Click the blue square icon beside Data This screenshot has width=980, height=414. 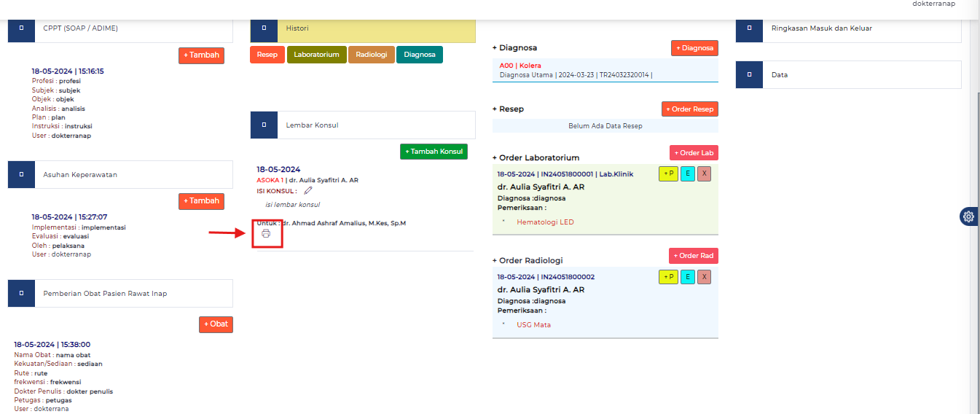749,74
